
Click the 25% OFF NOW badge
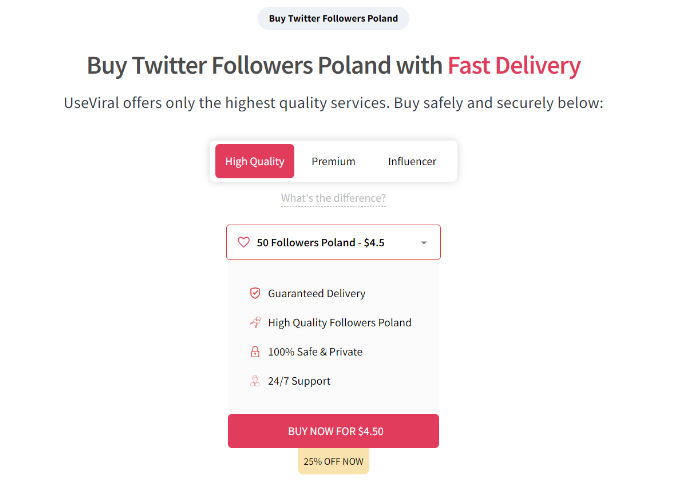click(x=333, y=461)
